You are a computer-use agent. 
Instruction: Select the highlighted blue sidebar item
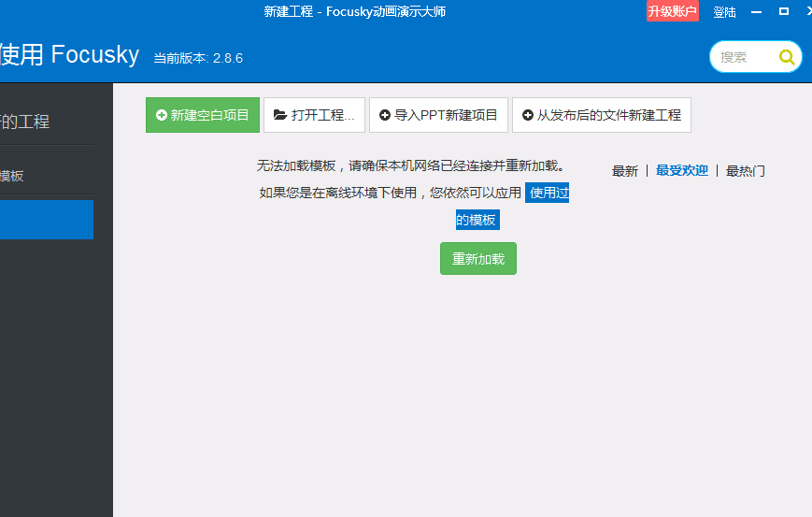pos(47,220)
